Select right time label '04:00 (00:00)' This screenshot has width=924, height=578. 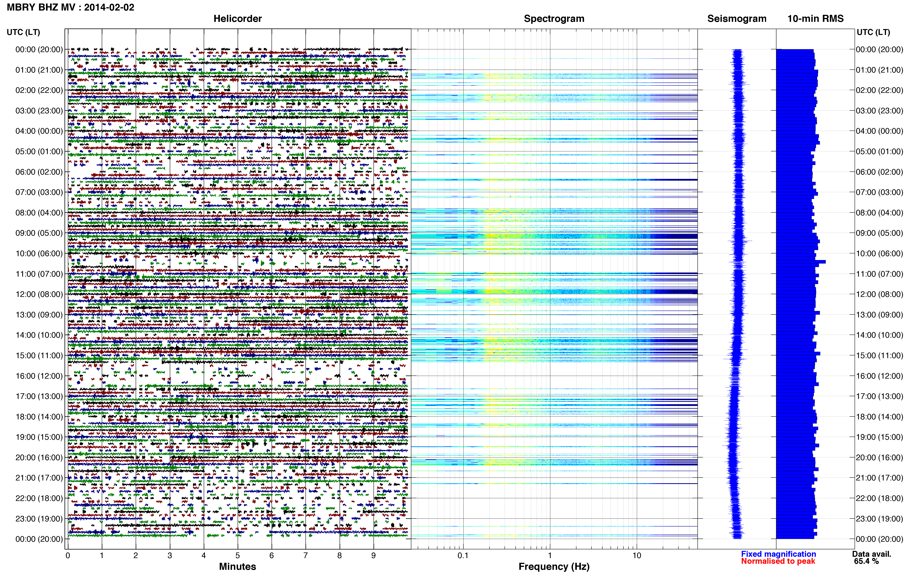pos(880,131)
